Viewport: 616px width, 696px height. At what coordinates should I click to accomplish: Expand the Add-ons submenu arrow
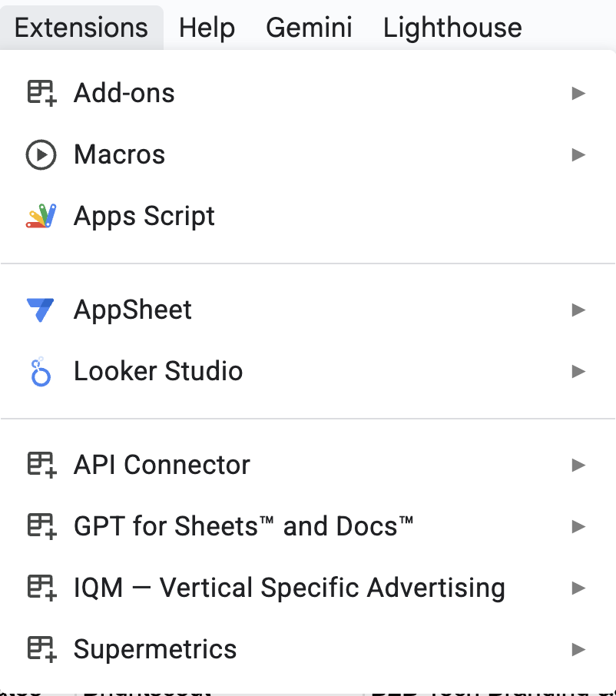[578, 93]
